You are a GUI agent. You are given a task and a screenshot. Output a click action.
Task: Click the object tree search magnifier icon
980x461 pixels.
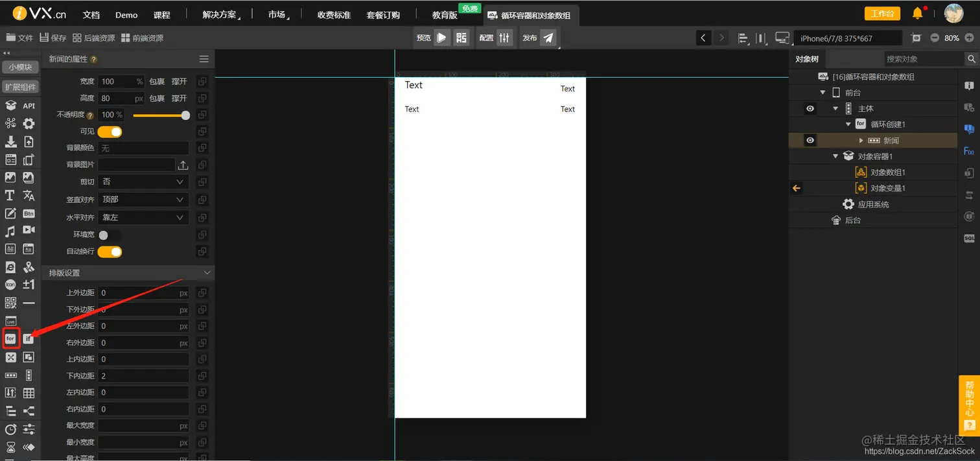click(x=972, y=59)
